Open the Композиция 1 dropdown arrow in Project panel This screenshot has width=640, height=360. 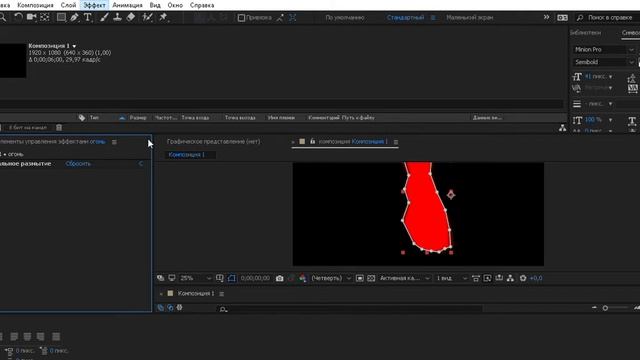[x=74, y=47]
